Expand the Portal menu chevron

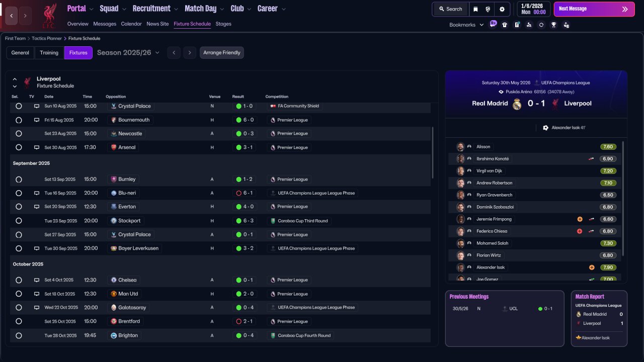(91, 9)
